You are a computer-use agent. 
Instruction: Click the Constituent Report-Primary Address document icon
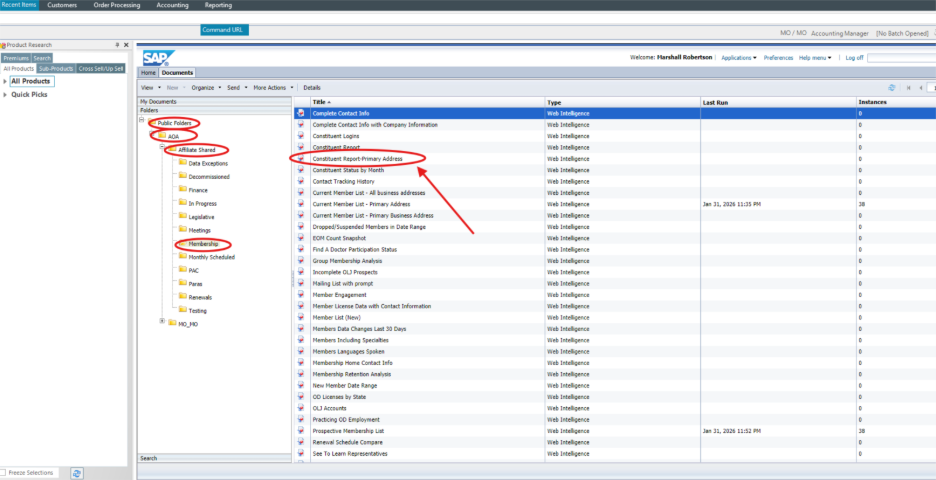[300, 158]
